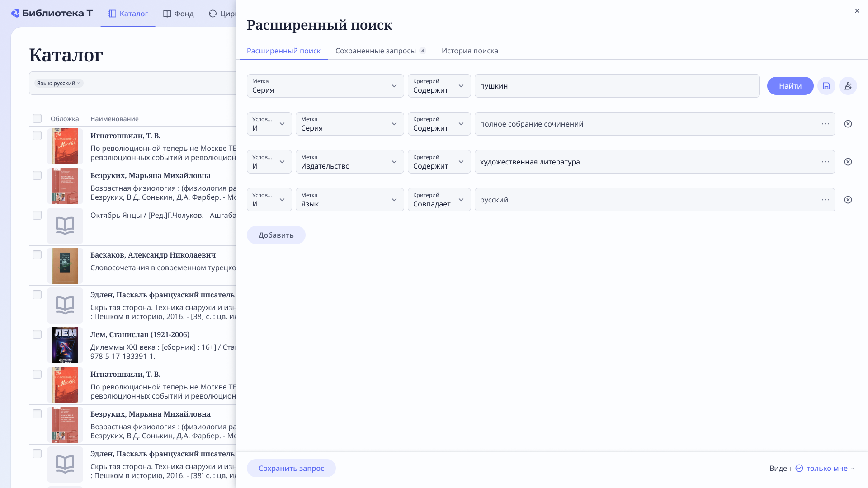This screenshot has height=488, width=868.
Task: Close the advanced search panel
Action: (857, 11)
